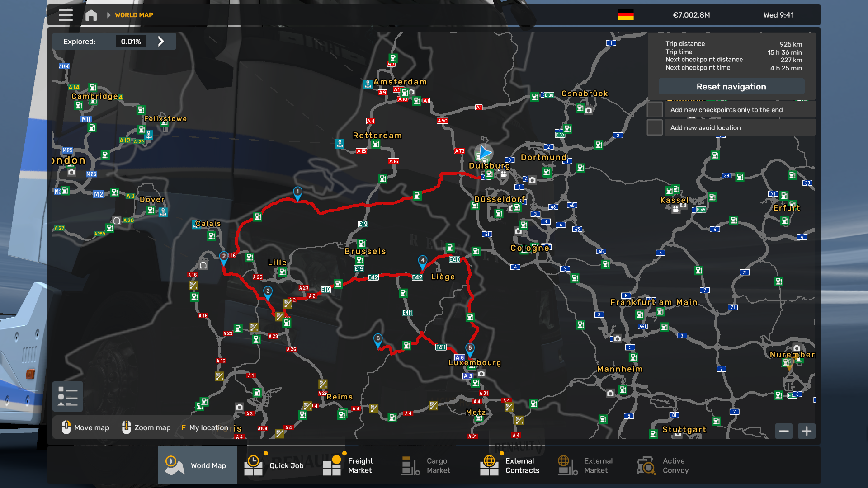Go to home screen icon

pyautogui.click(x=91, y=15)
